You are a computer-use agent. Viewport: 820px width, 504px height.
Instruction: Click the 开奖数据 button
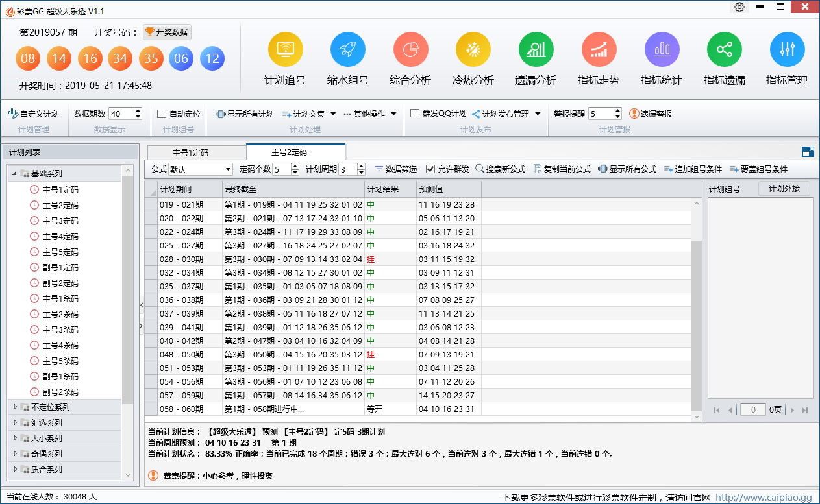tap(167, 32)
